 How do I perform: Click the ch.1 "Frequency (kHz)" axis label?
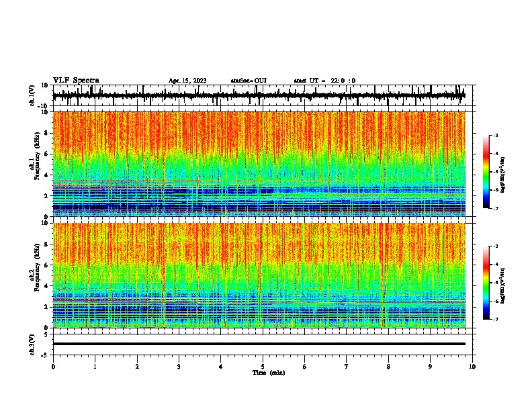37,156
